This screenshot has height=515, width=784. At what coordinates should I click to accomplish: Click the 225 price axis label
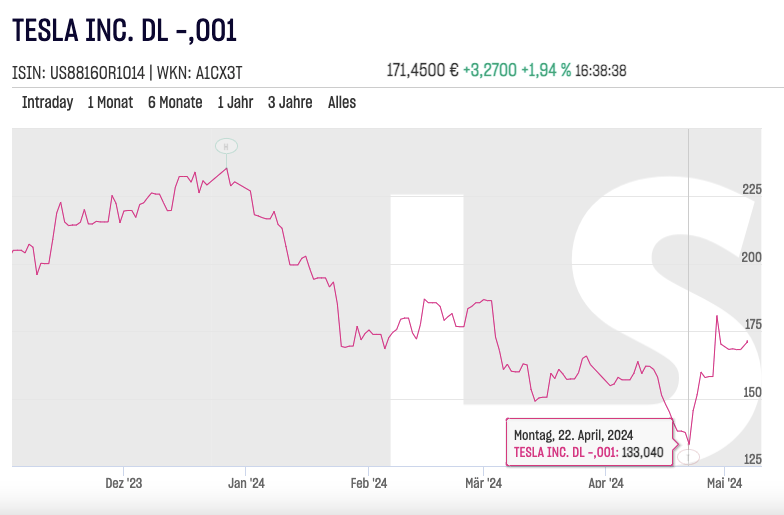pyautogui.click(x=753, y=189)
